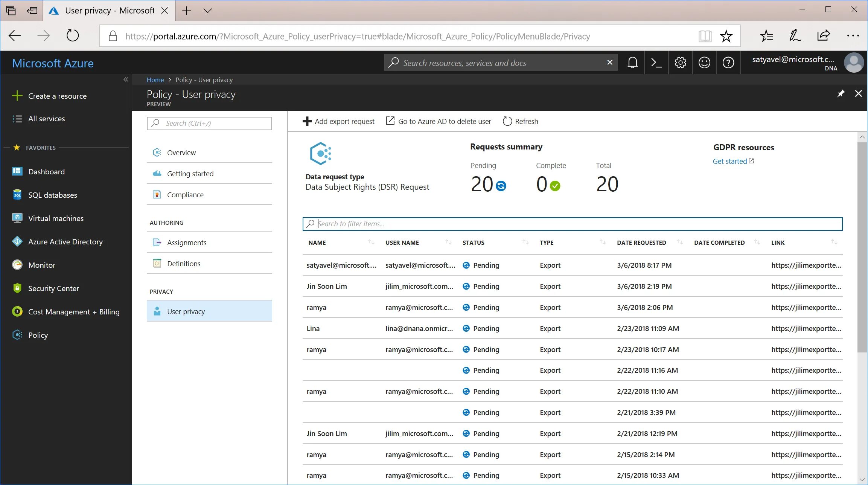Click the Complete status checkmark icon

553,186
